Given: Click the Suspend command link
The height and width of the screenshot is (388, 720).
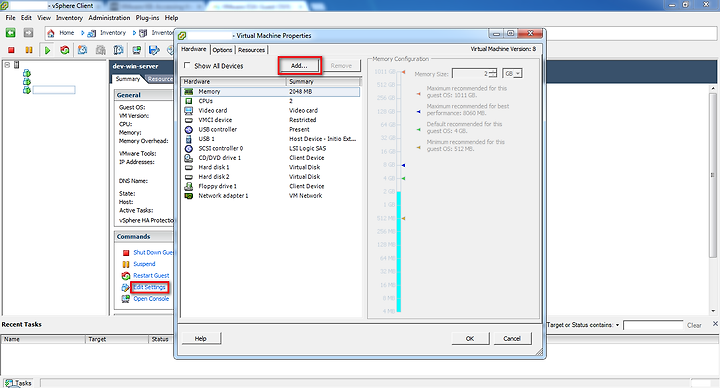Looking at the screenshot, I should click(x=144, y=264).
